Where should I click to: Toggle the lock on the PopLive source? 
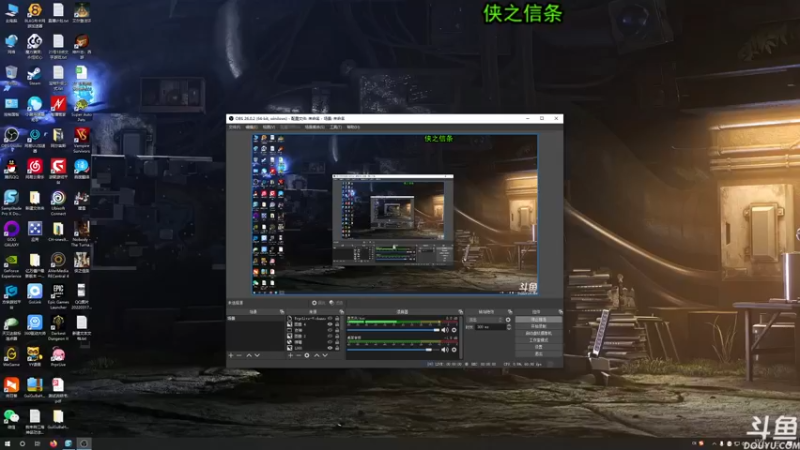[x=337, y=318]
